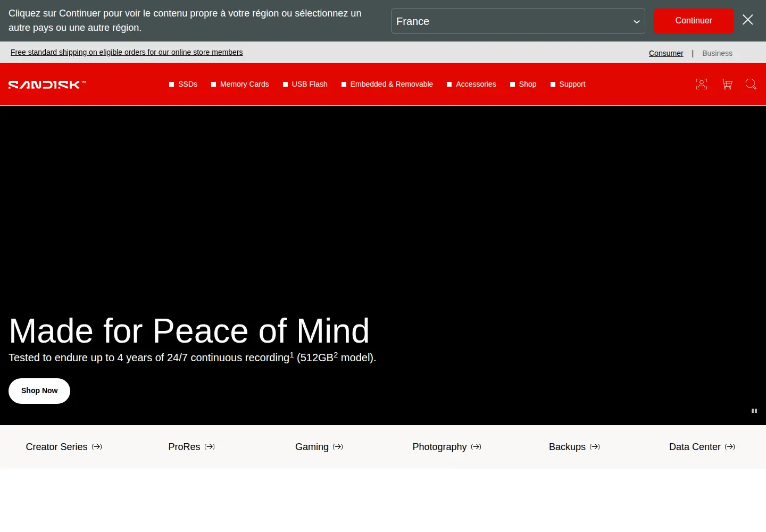Click the Continuer button

[694, 21]
